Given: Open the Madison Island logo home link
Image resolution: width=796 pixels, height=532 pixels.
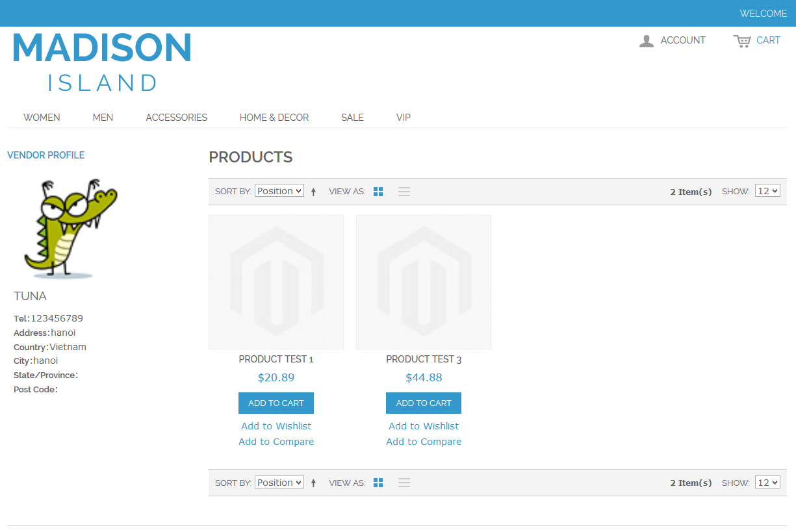Looking at the screenshot, I should [102, 62].
